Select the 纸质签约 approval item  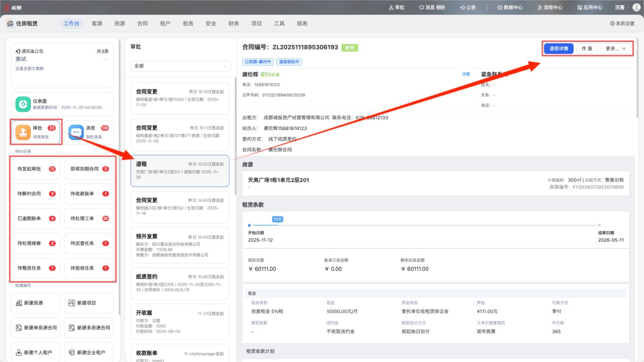click(x=180, y=283)
